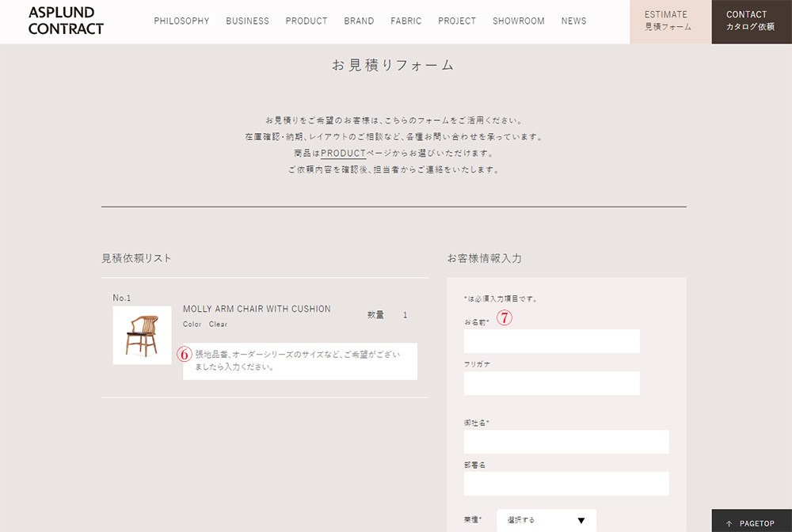The image size is (792, 532).
Task: Click the お客様情報入力 heading
Action: (x=485, y=258)
